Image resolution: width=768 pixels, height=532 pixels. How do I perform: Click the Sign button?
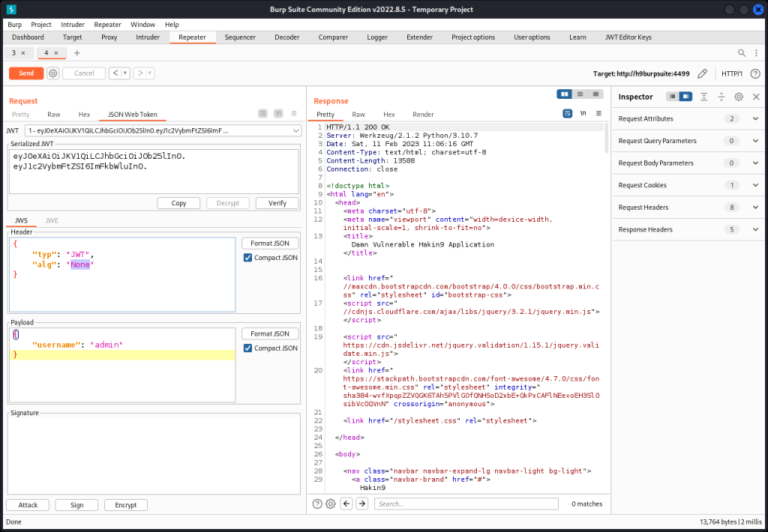point(77,505)
